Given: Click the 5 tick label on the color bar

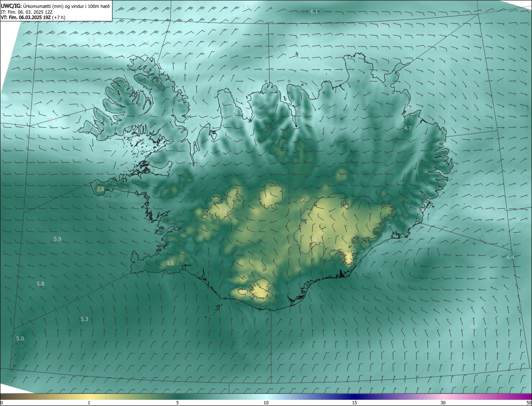Looking at the screenshot, I should [x=177, y=403].
